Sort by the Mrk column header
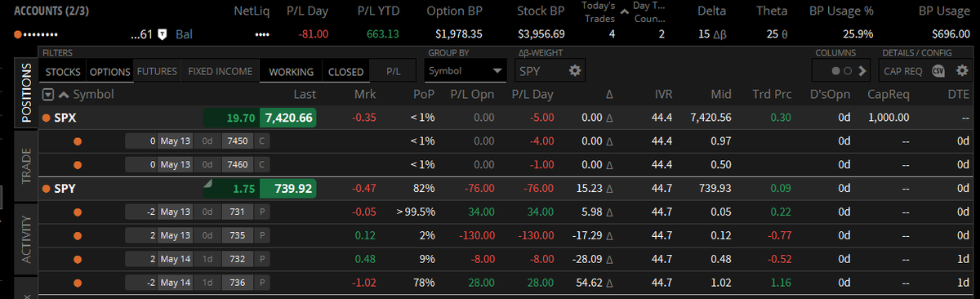The width and height of the screenshot is (980, 299). point(365,95)
